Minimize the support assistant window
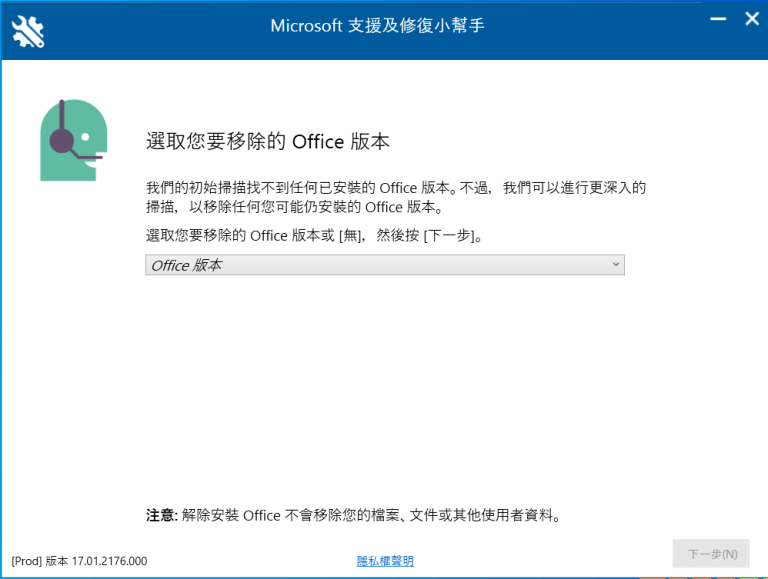 [x=717, y=20]
